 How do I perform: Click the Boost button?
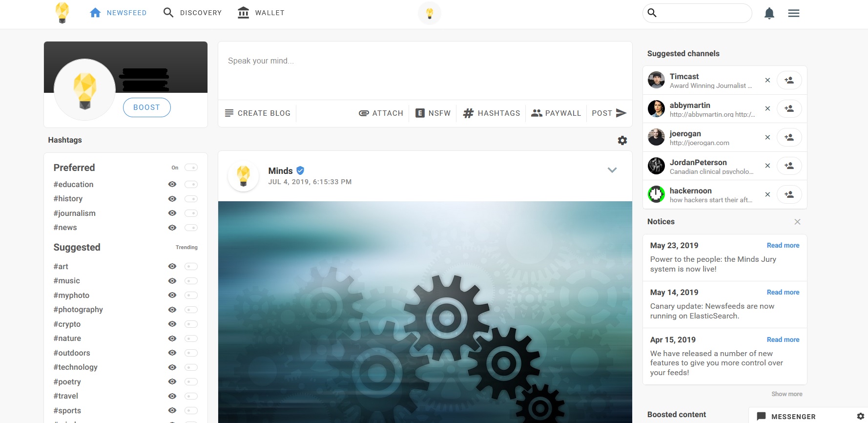click(x=146, y=107)
